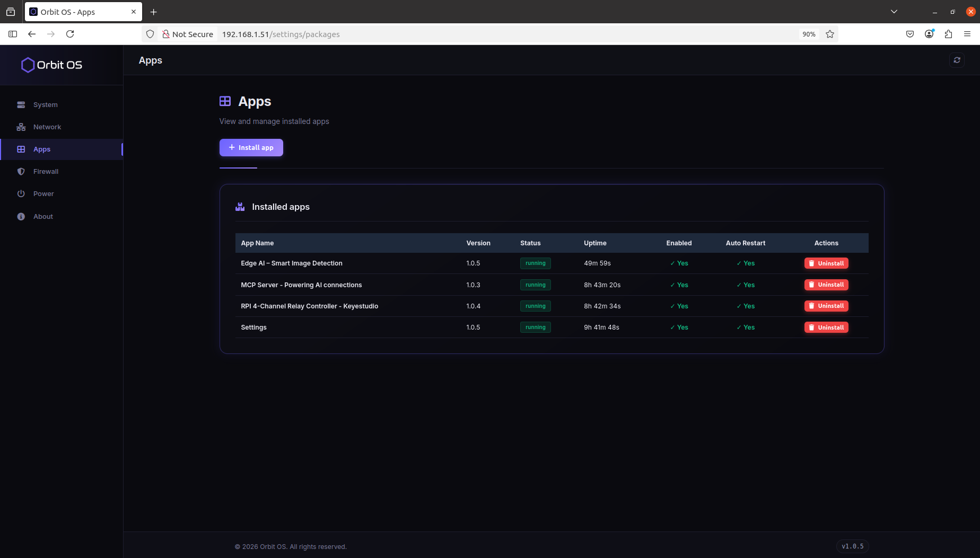Expand the list all tabs chevron

[x=894, y=12]
